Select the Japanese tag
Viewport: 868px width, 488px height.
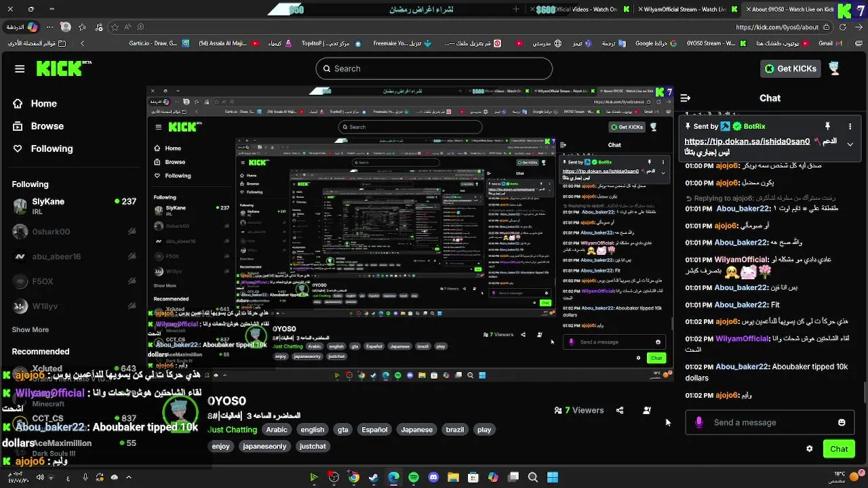point(416,430)
